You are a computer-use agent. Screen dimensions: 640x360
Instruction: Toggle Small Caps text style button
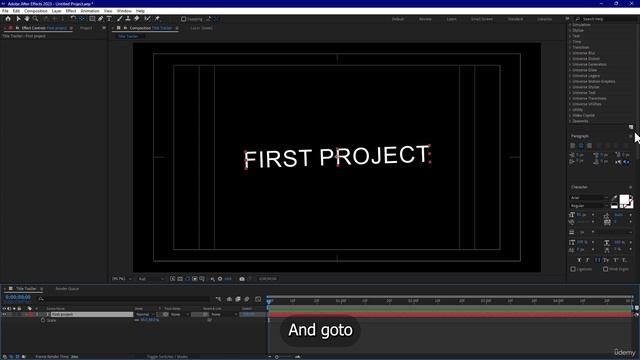pyautogui.click(x=606, y=260)
